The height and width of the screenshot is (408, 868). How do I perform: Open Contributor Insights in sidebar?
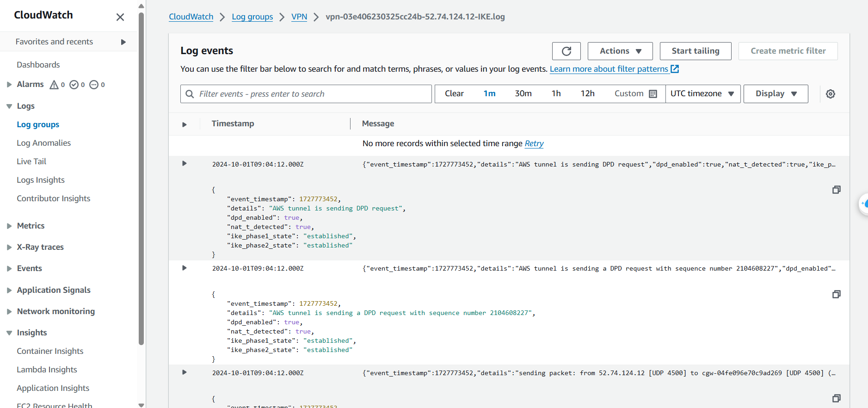54,198
